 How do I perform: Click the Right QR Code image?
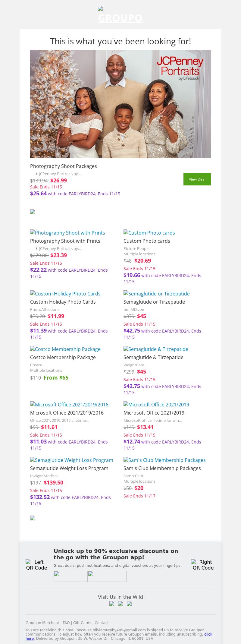(203, 565)
